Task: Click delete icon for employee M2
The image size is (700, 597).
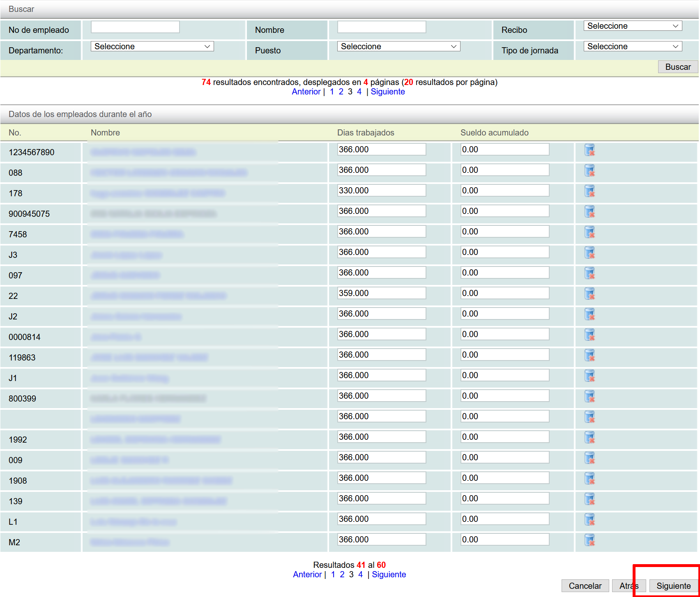Action: (589, 540)
